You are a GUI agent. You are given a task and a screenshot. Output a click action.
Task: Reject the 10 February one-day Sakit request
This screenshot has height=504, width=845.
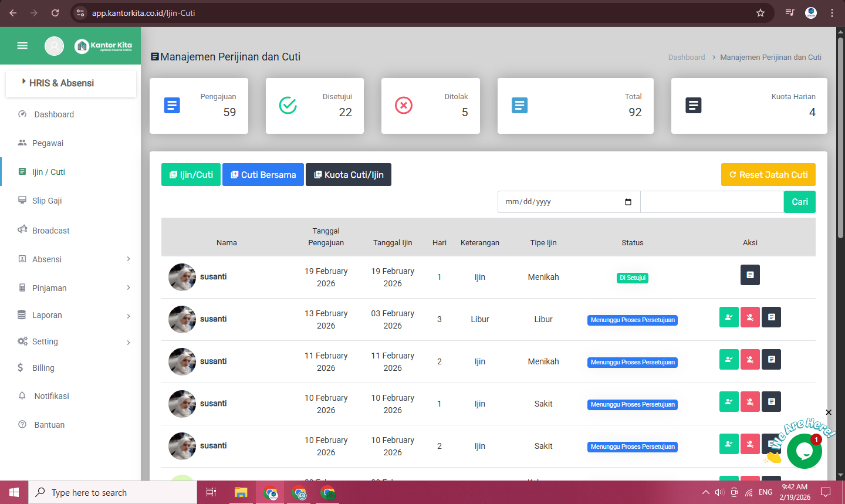coord(750,402)
